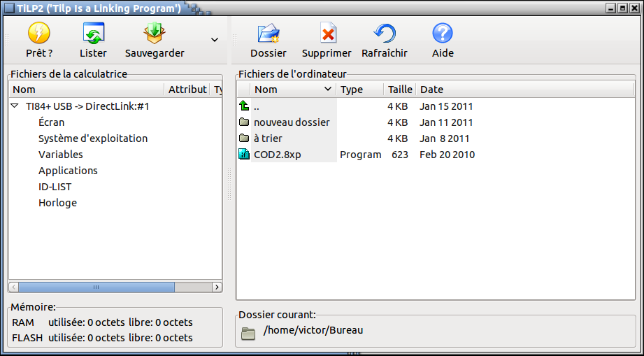Sort computer files by Nom column
The height and width of the screenshot is (356, 644).
point(292,90)
